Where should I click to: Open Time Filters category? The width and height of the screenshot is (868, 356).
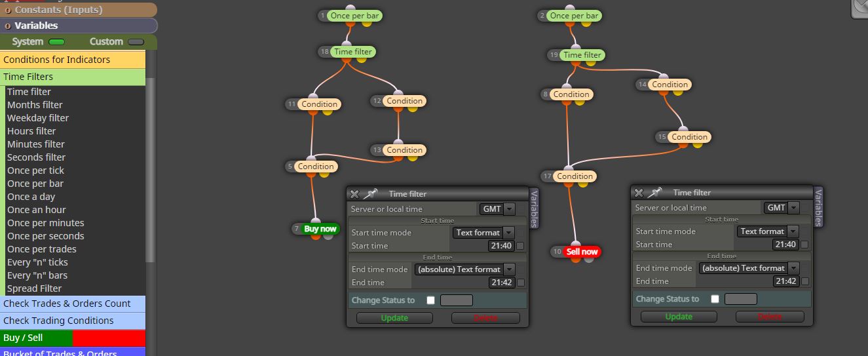point(72,77)
